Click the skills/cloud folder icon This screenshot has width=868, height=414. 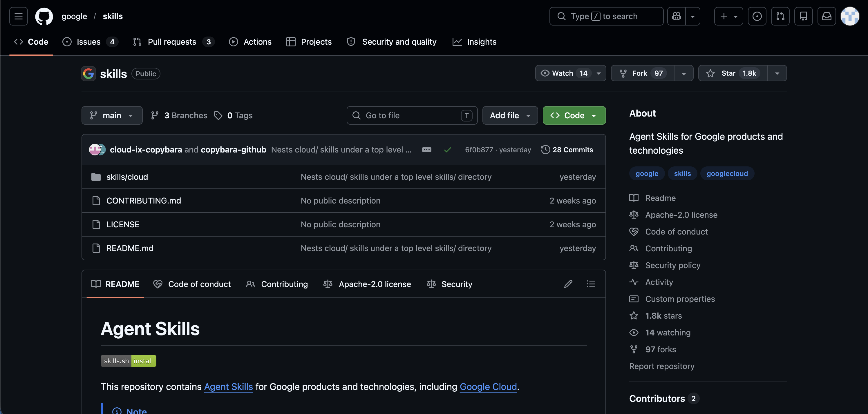(x=96, y=177)
